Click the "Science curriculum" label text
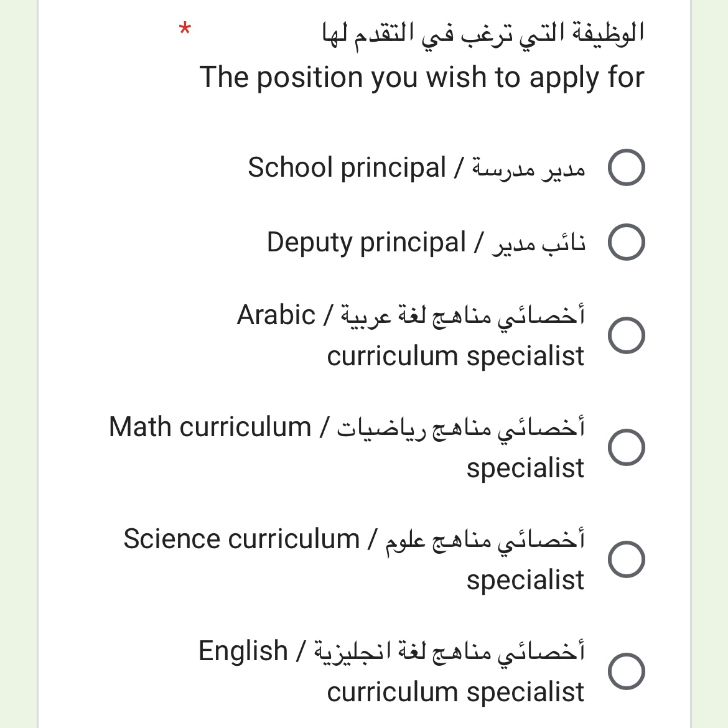This screenshot has width=728, height=728. [241, 539]
